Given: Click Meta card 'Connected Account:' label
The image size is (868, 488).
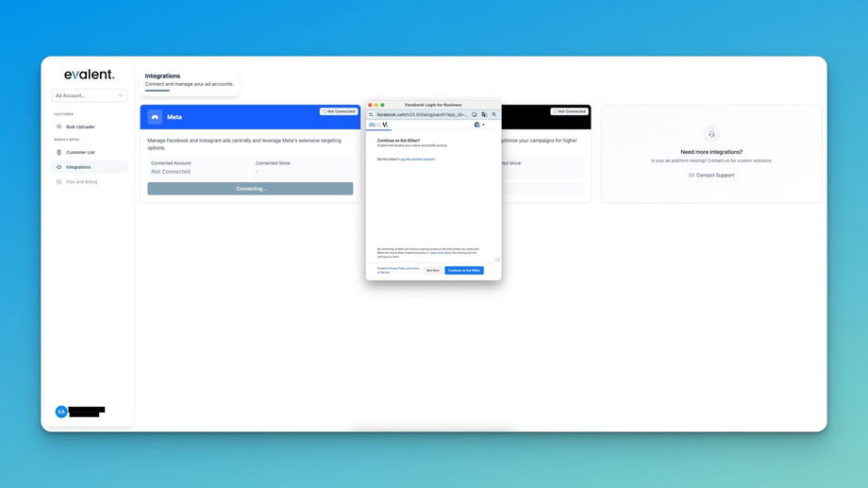Looking at the screenshot, I should click(172, 163).
